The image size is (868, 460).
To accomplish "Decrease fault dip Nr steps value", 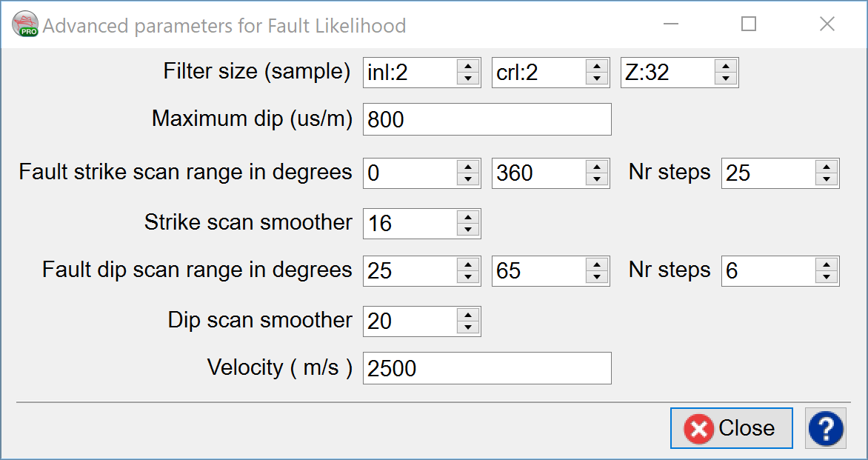I will click(x=827, y=276).
